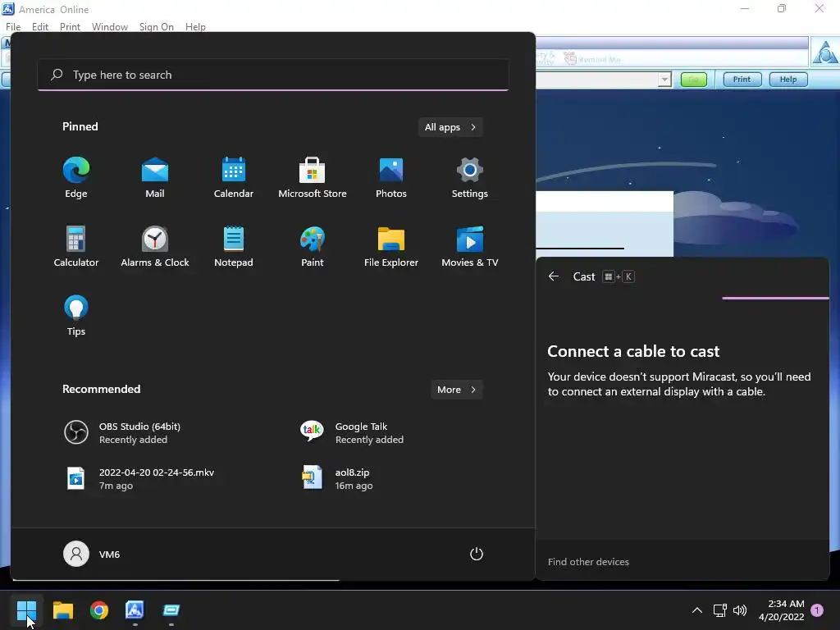Open the File menu in America Online
Viewport: 840px width, 630px height.
[13, 27]
